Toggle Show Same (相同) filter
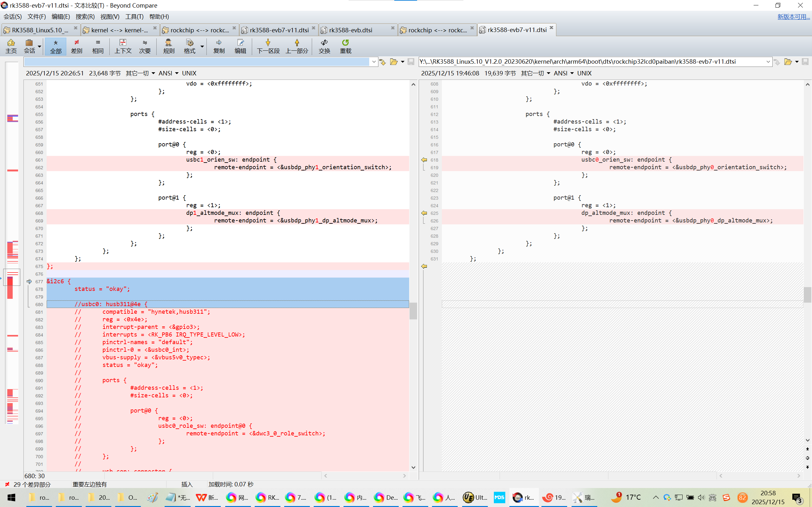Image resolution: width=812 pixels, height=507 pixels. tap(98, 46)
